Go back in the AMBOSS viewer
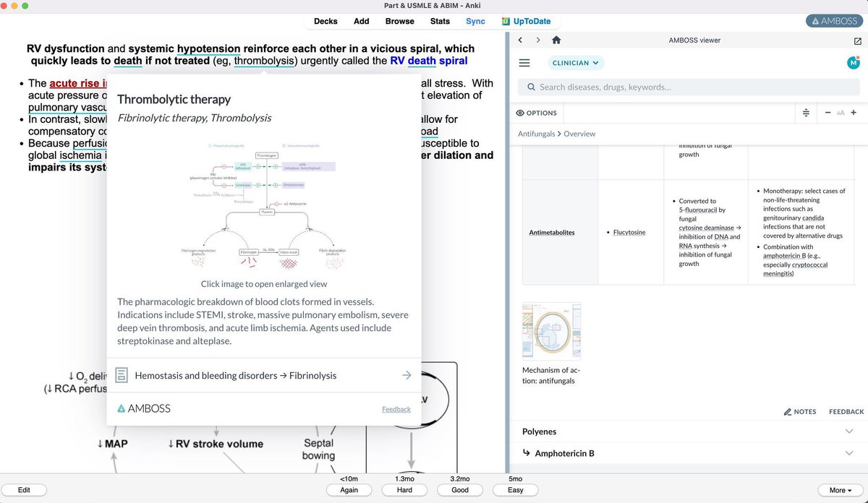Viewport: 868px width, 503px height. tap(522, 40)
